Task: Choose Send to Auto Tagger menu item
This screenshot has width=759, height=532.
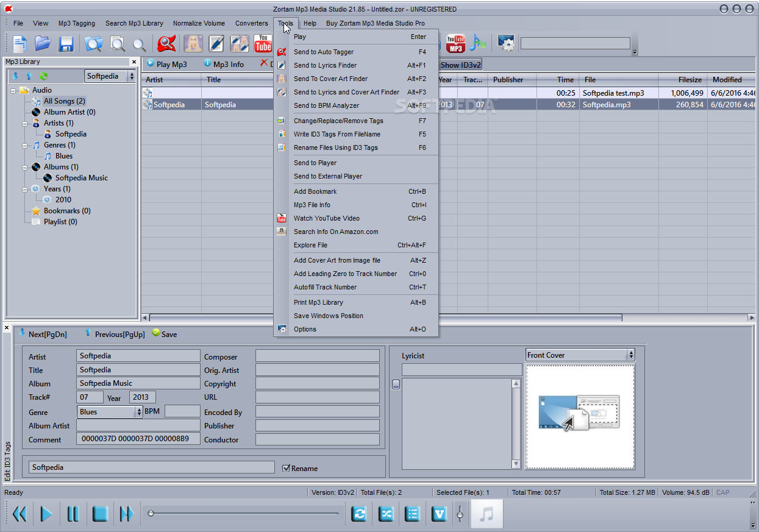Action: click(x=357, y=52)
